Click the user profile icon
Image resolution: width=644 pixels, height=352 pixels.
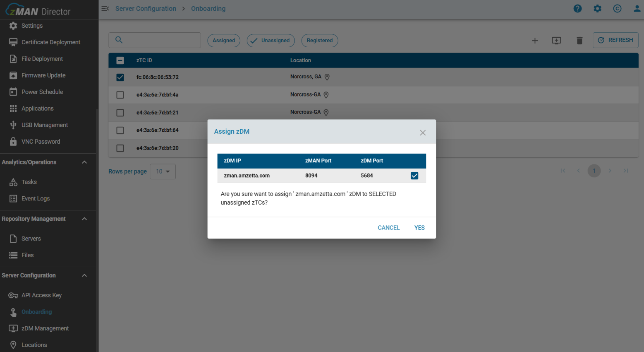click(x=637, y=9)
